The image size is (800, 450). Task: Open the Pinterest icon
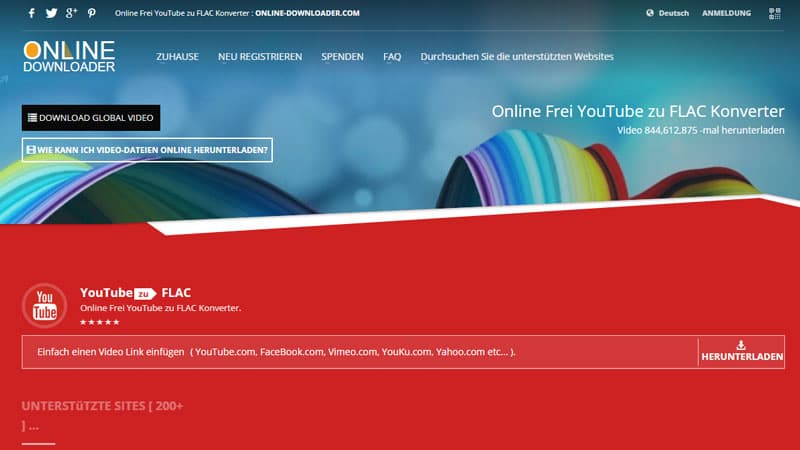[x=91, y=13]
